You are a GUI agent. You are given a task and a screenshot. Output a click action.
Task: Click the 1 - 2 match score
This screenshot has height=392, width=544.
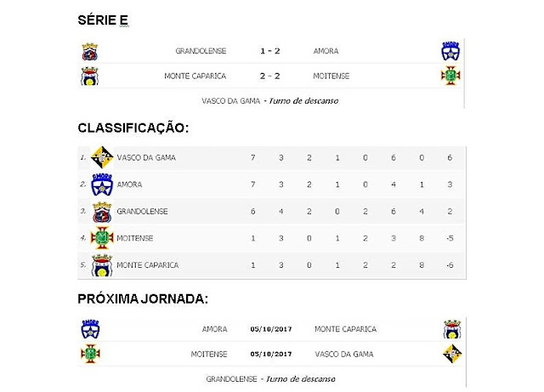click(x=270, y=51)
